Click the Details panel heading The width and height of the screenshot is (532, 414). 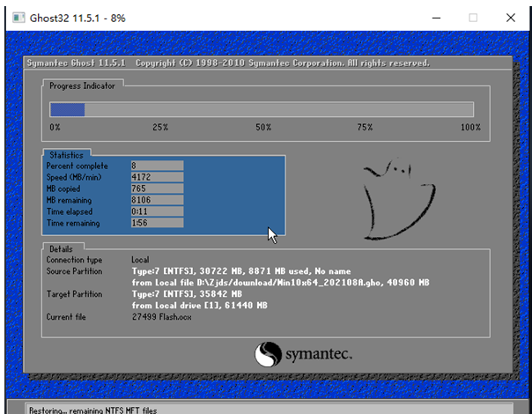click(62, 249)
